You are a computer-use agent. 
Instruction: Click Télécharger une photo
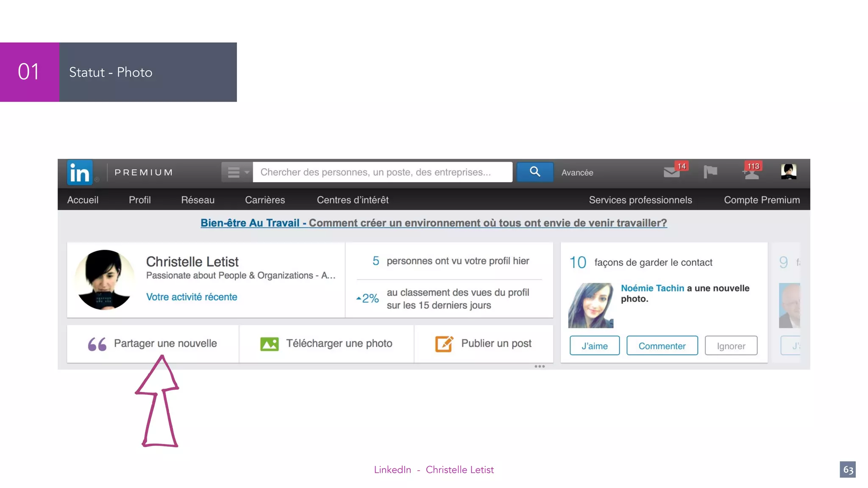pos(339,344)
